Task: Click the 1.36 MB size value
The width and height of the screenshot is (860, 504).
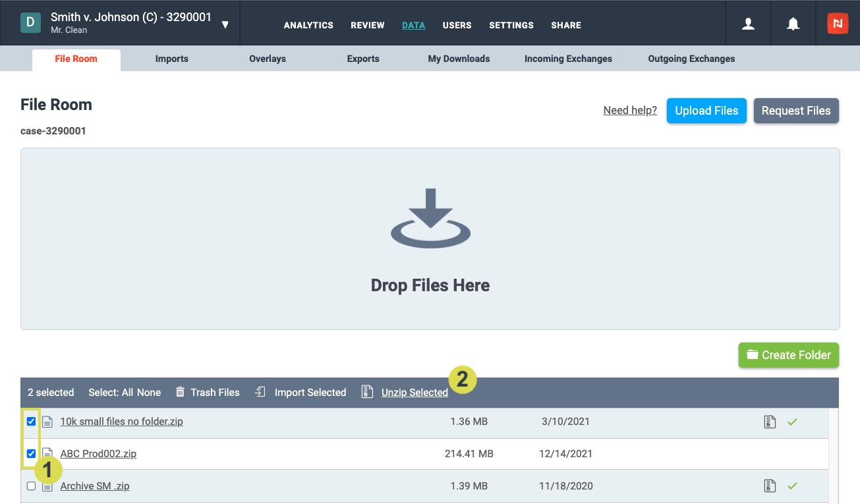Action: point(469,422)
